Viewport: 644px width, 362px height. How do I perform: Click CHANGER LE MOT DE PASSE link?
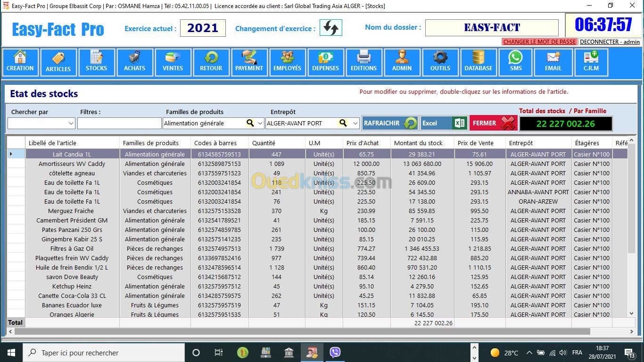pyautogui.click(x=539, y=42)
